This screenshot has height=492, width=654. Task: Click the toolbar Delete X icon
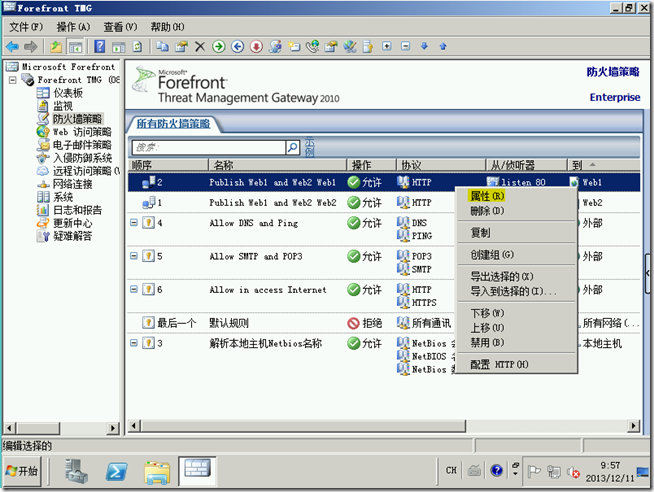200,46
